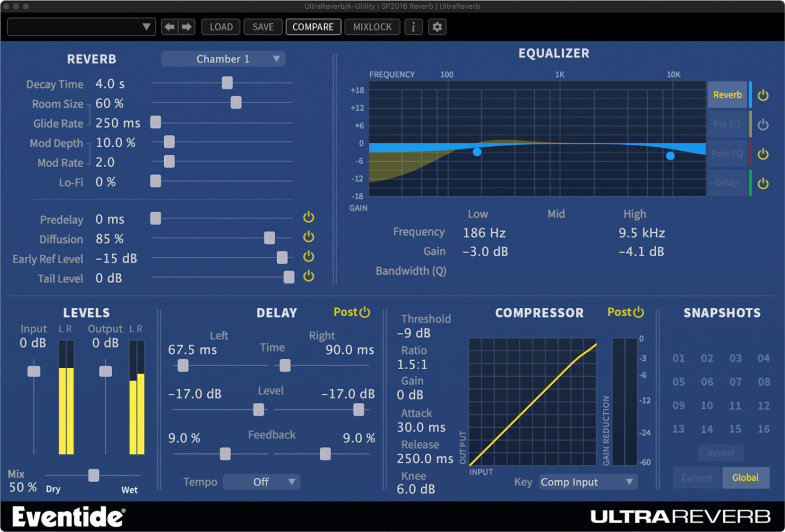Go to next preset with right arrow
This screenshot has width=785, height=532.
pos(186,27)
